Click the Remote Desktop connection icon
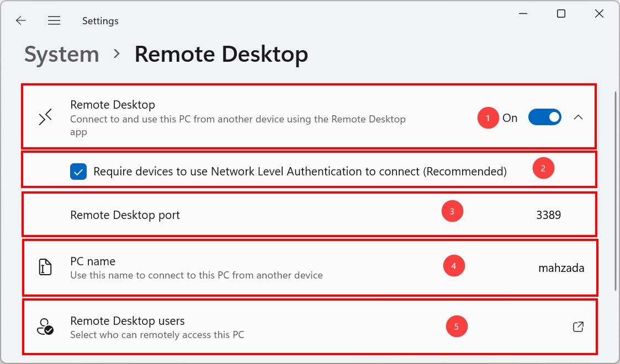The width and height of the screenshot is (620, 364). coord(45,117)
